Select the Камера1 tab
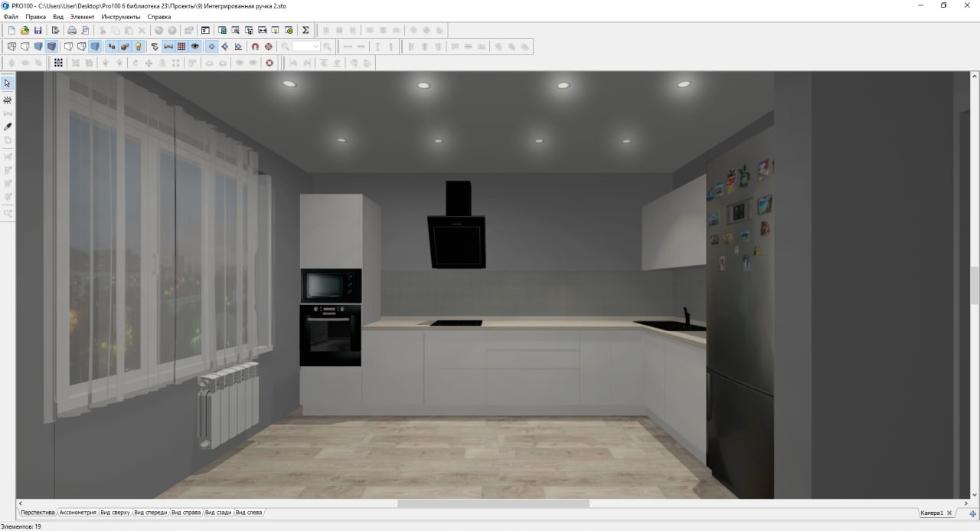 [932, 513]
